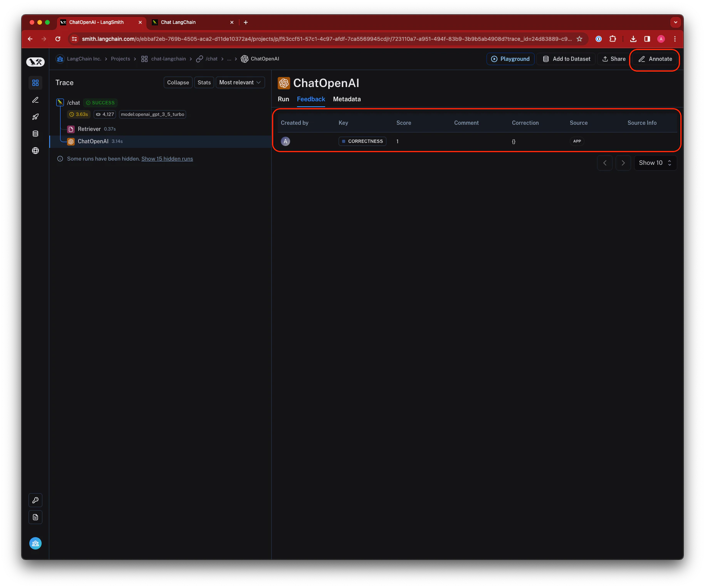Close the Chat LangChain tab
This screenshot has height=588, width=705.
click(x=232, y=22)
